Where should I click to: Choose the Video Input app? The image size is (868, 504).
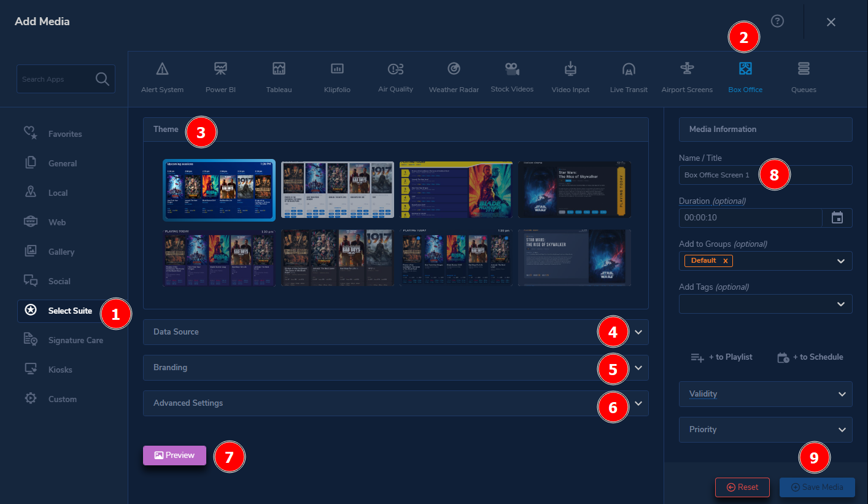point(570,77)
